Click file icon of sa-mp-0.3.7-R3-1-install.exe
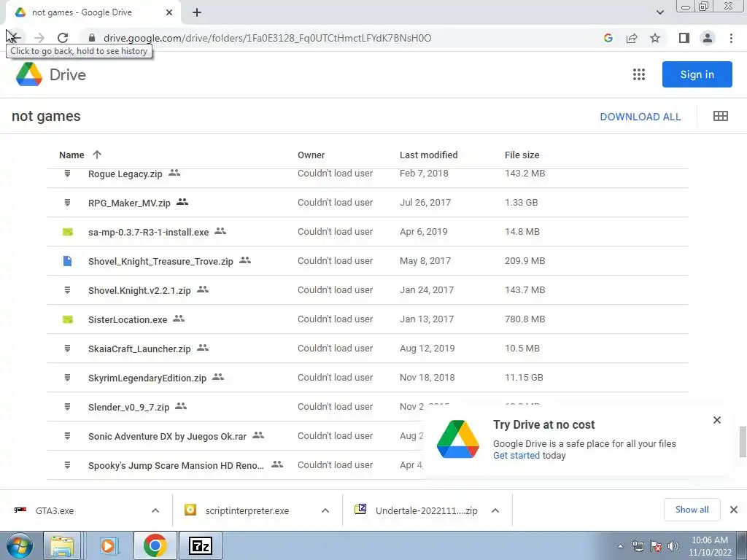Viewport: 747px width, 560px height. (x=68, y=232)
